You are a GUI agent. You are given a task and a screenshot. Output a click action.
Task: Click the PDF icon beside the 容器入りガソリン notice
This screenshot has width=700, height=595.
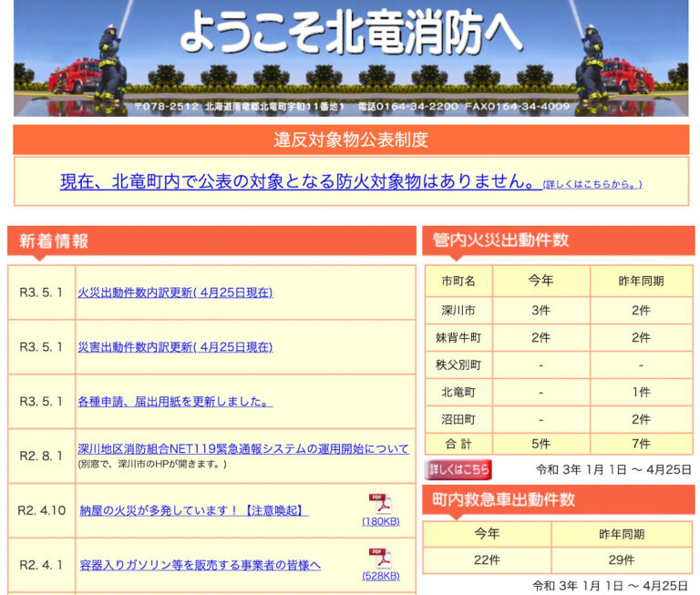click(379, 557)
